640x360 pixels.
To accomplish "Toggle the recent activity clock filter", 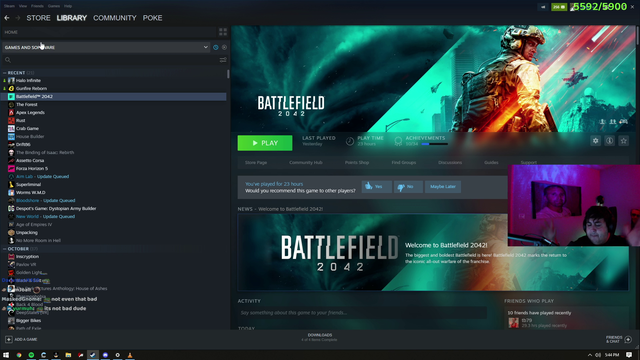I will [x=216, y=47].
